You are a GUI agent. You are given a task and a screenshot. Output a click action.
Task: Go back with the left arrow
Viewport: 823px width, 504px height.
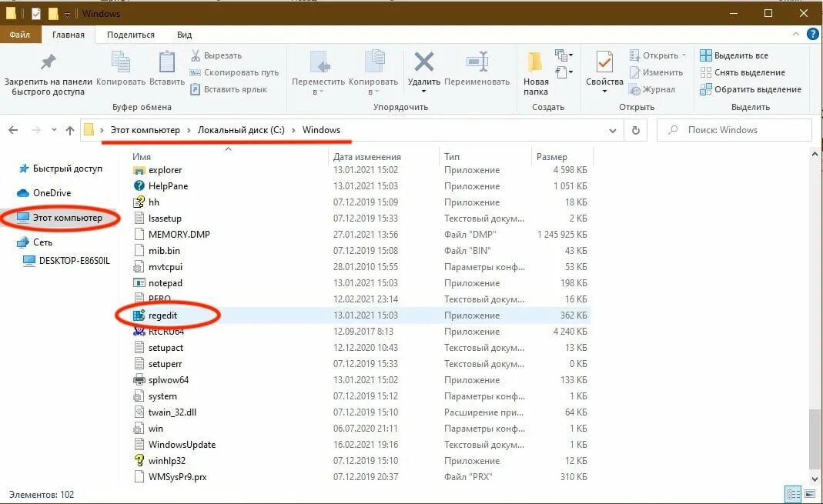point(13,130)
